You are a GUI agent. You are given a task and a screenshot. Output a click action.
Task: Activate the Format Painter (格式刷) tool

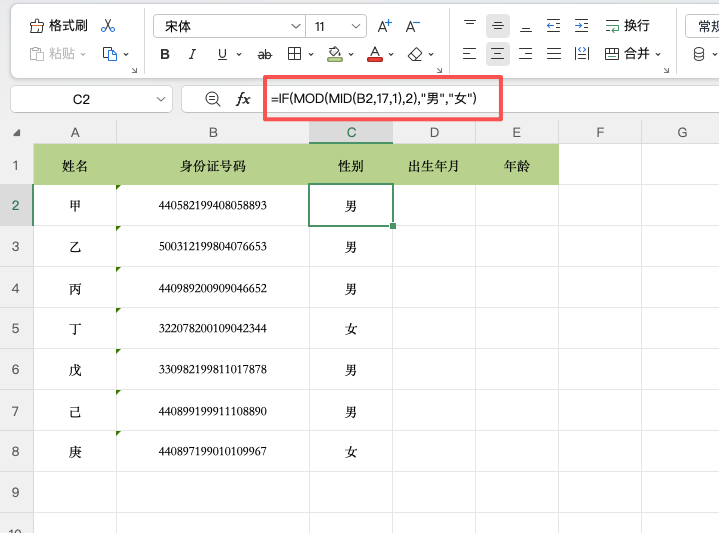(x=58, y=26)
